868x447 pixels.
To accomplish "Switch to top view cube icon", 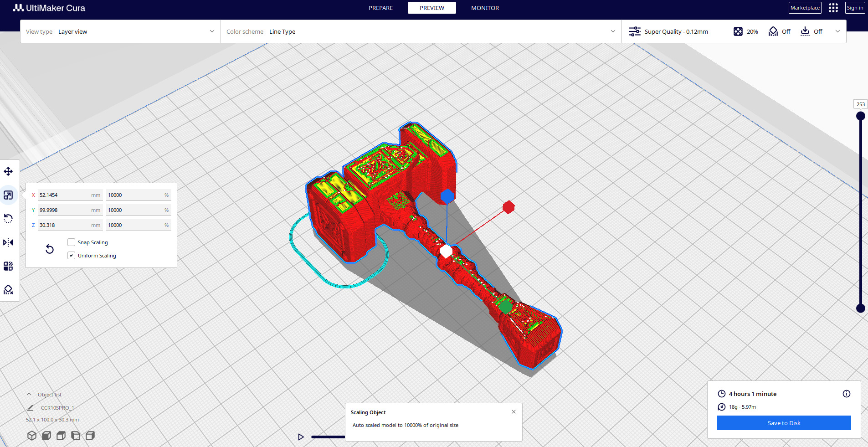I will tap(61, 436).
